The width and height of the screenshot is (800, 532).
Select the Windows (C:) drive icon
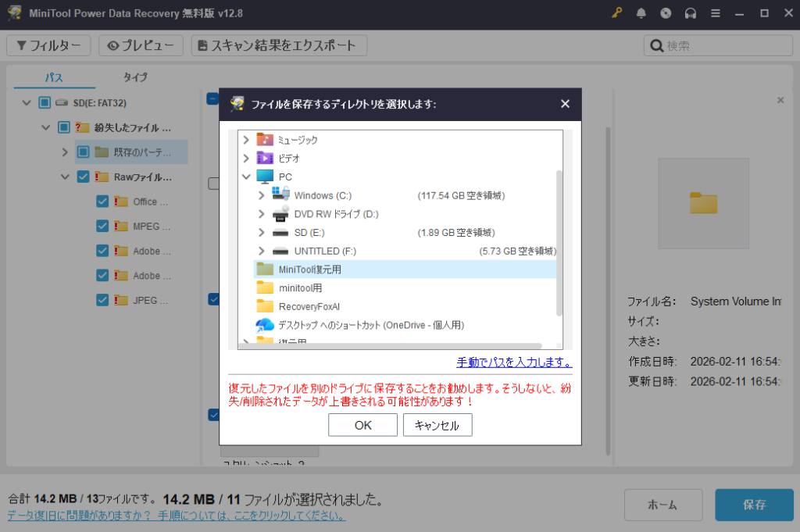(280, 195)
